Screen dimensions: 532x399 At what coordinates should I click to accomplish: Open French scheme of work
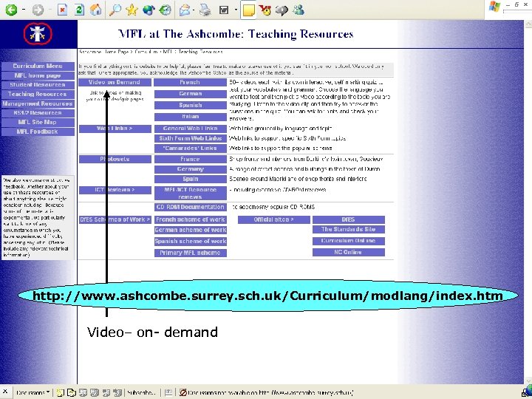tap(191, 219)
